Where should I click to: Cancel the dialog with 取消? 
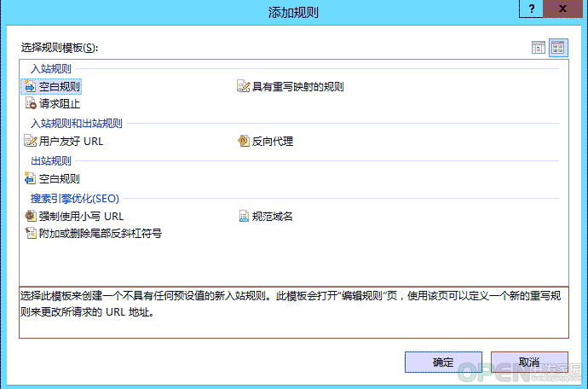click(x=529, y=362)
